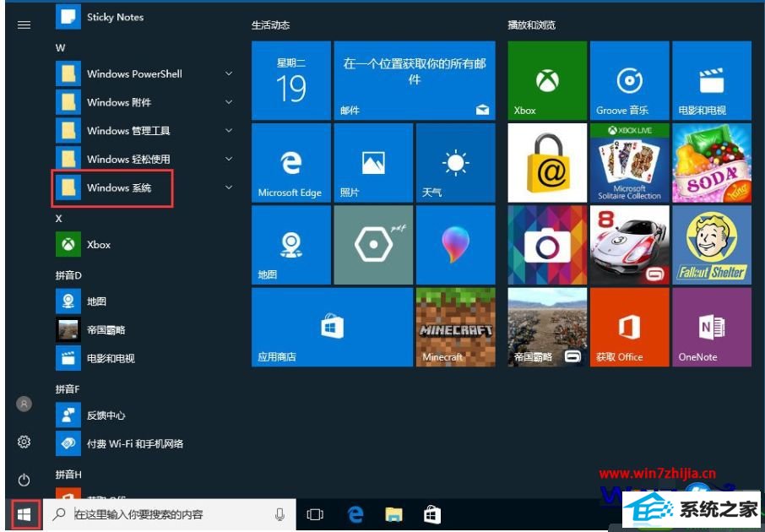765x532 pixels.
Task: Click the 拼音H group header
Action: click(68, 474)
